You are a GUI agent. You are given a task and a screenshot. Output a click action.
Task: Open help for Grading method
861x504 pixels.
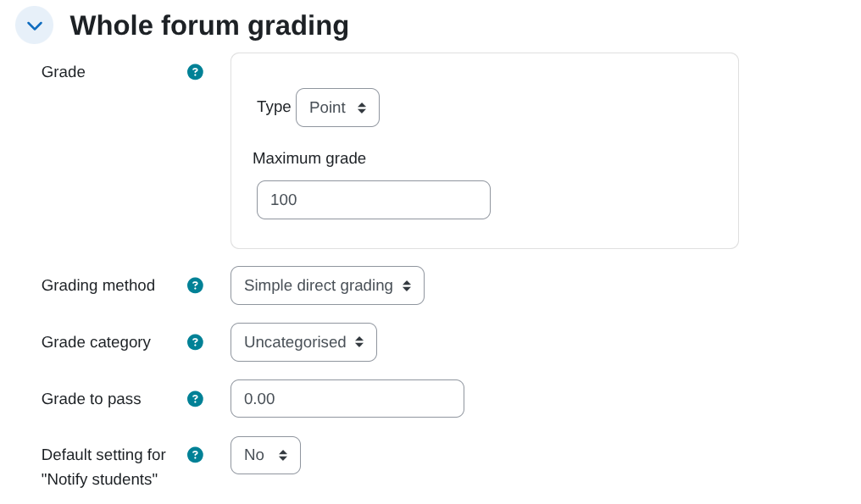tap(195, 285)
